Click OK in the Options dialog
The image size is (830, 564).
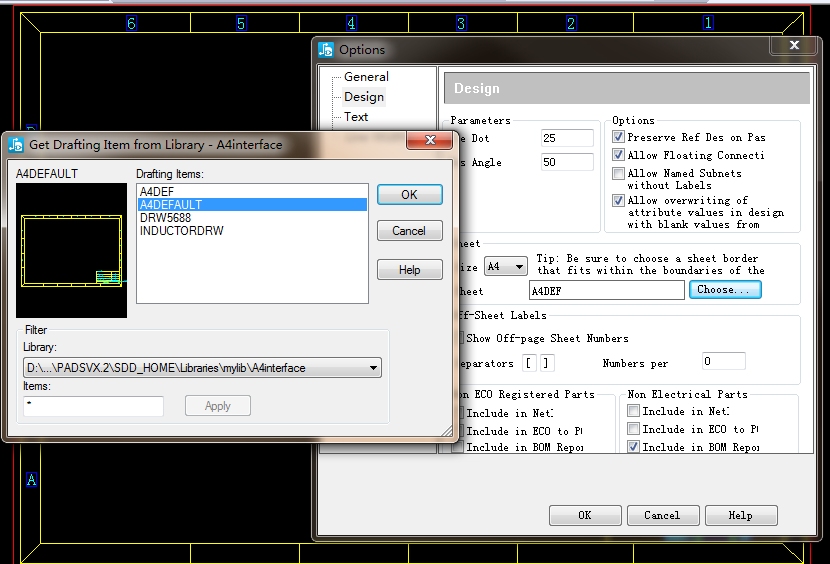click(x=585, y=515)
